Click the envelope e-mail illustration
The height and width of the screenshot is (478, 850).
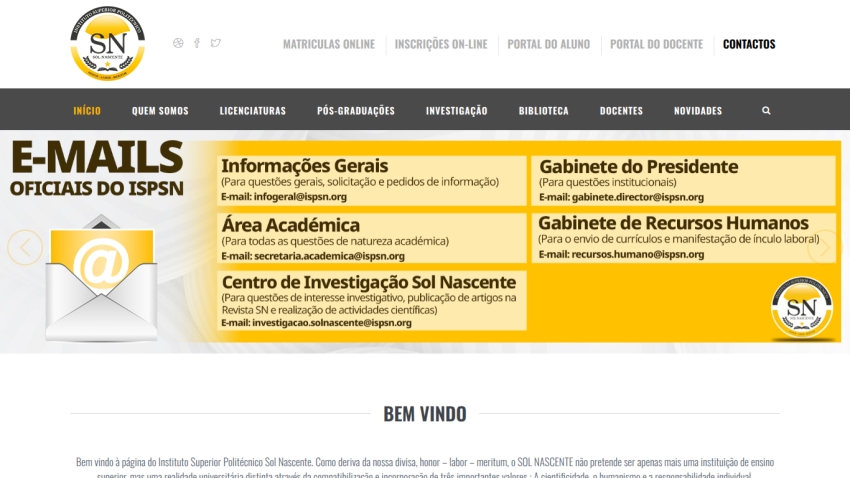101,279
